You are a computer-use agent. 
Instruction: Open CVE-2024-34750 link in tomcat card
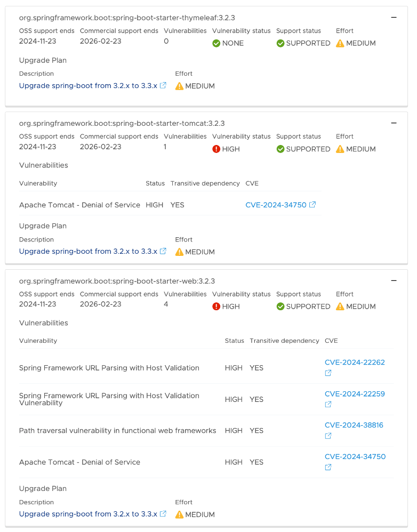[x=276, y=205]
